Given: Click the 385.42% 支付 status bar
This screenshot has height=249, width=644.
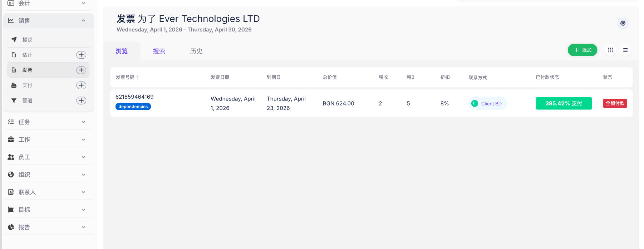Looking at the screenshot, I should click(563, 103).
